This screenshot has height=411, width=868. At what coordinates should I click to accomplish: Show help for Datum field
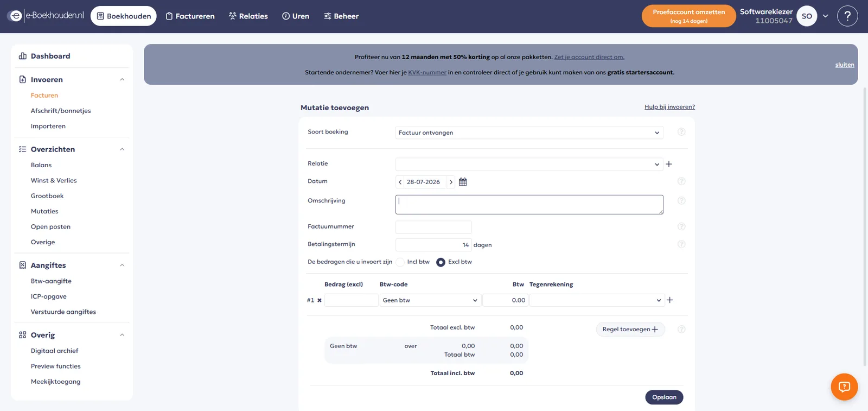click(x=681, y=181)
